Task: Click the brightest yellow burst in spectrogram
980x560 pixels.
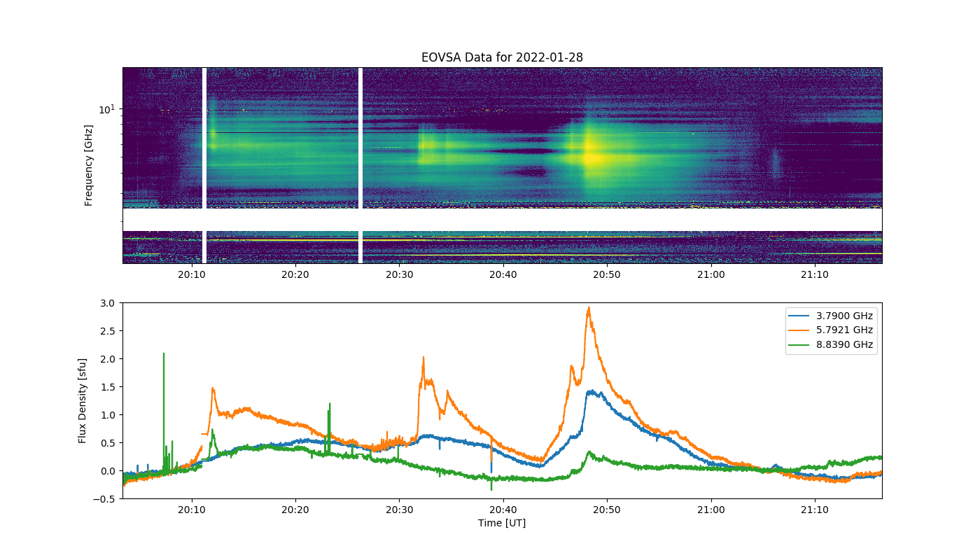Action: pyautogui.click(x=592, y=157)
